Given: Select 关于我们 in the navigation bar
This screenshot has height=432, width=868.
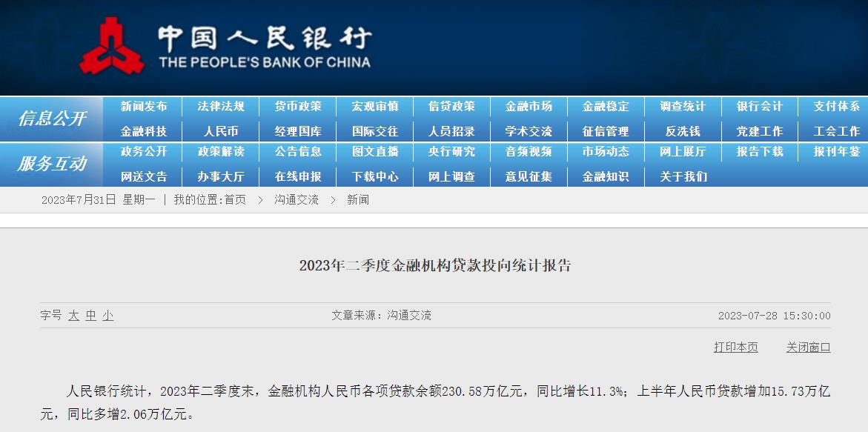Looking at the screenshot, I should pos(683,176).
